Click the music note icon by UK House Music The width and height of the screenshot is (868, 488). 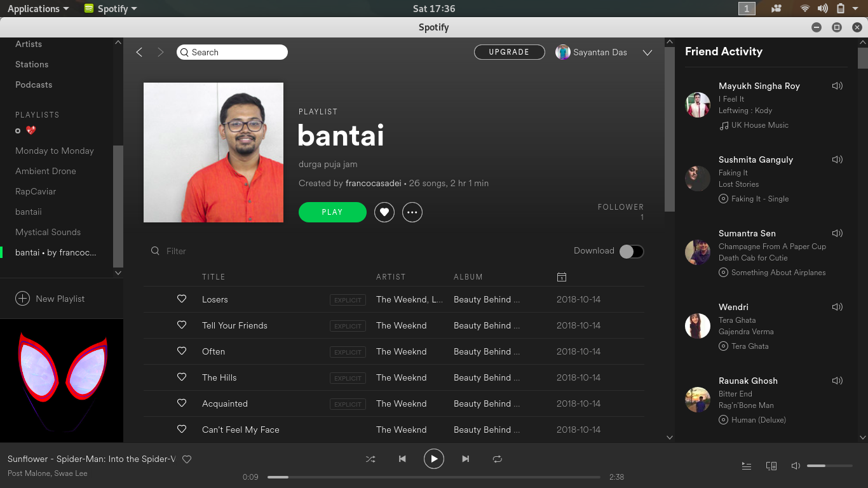(x=723, y=125)
